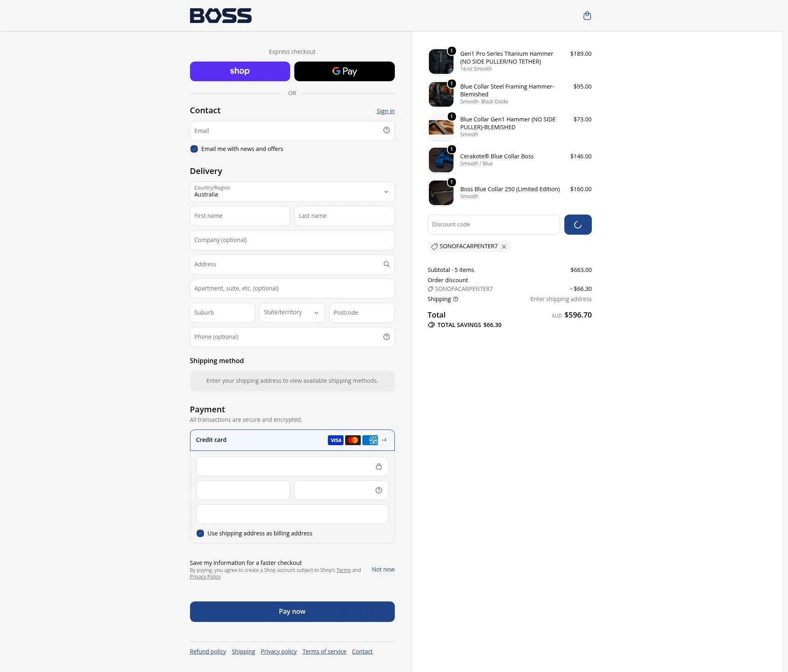Click the Subtotal · 5 items text
Viewport: 788px width, 672px height.
(451, 270)
